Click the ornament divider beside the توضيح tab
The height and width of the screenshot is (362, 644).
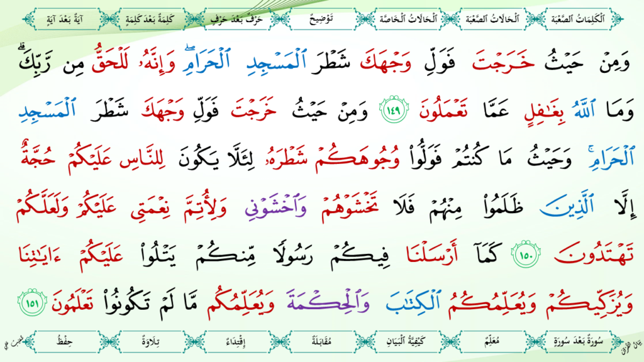[x=364, y=18]
